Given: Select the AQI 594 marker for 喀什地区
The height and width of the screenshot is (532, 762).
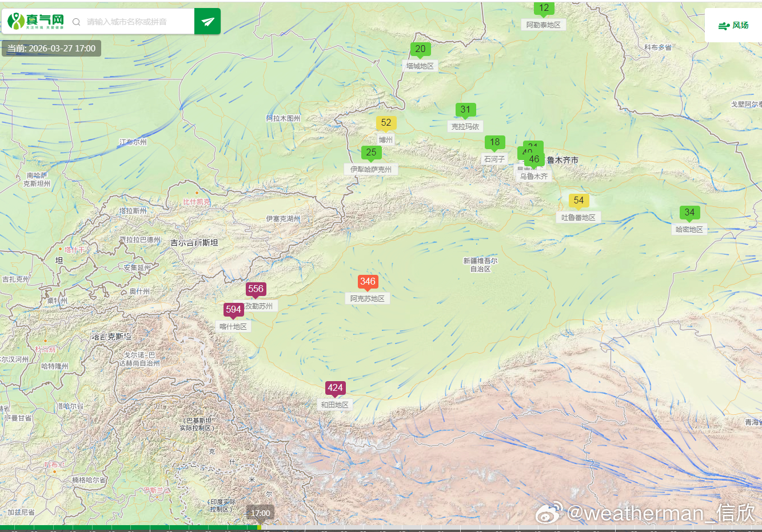Looking at the screenshot, I should coord(233,310).
